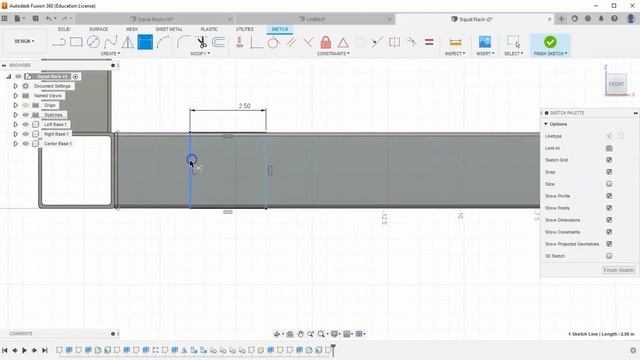Hide Left Base 1 via eye icon
The height and width of the screenshot is (360, 640).
coord(26,124)
